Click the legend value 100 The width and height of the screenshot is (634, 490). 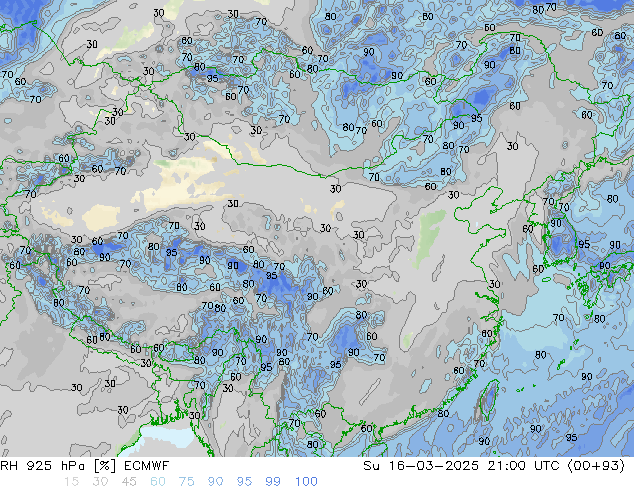(x=306, y=482)
